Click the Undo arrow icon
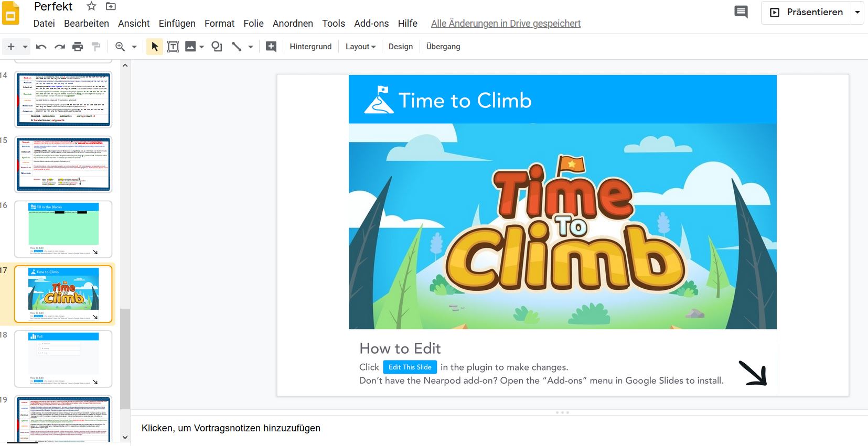868x446 pixels. [41, 47]
